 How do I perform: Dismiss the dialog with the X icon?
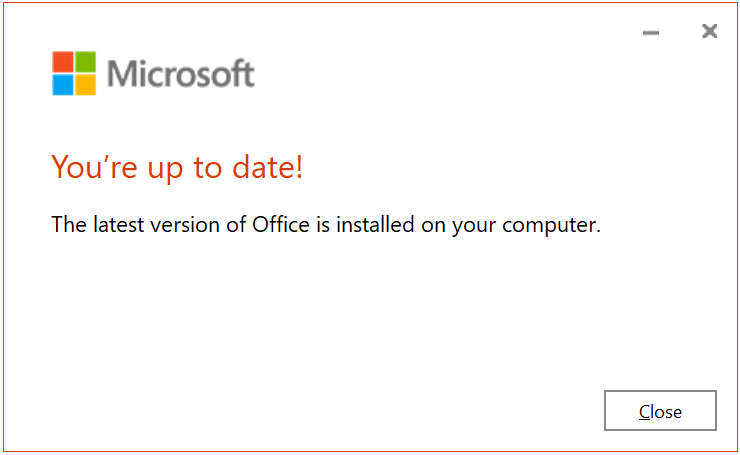710,32
